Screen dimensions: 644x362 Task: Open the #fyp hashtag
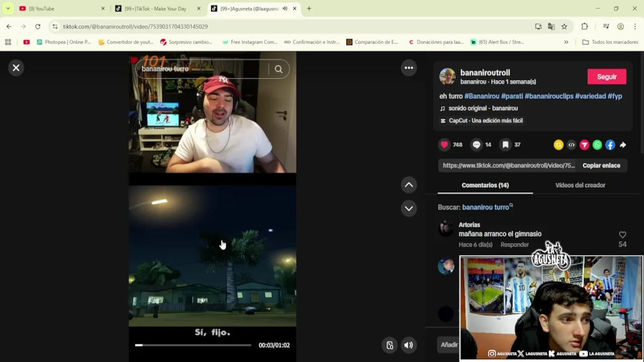(615, 96)
